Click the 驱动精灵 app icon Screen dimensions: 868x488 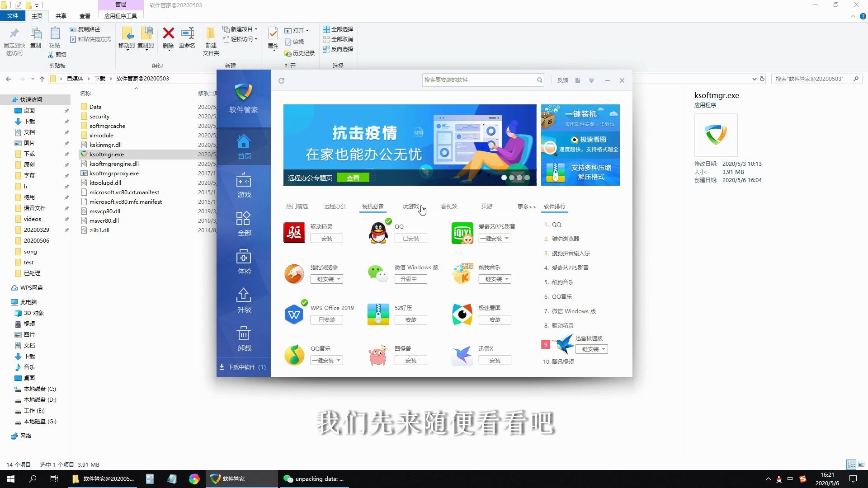(294, 233)
